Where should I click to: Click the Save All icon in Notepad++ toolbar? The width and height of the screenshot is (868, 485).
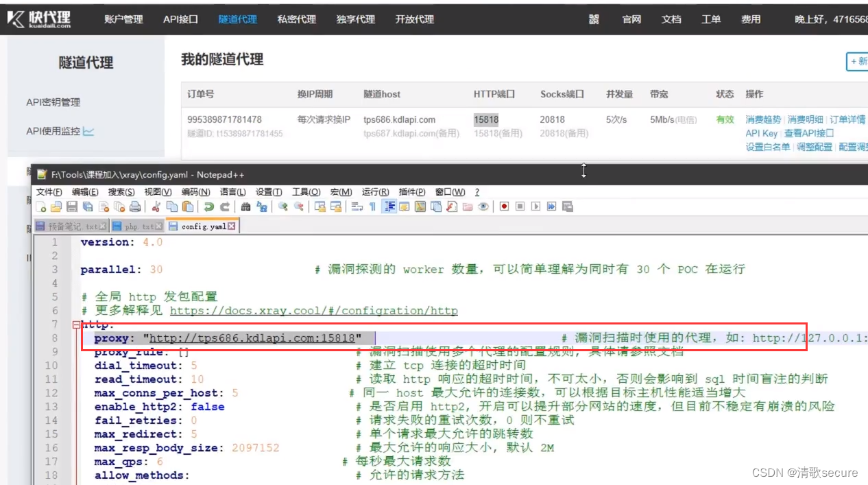(88, 206)
